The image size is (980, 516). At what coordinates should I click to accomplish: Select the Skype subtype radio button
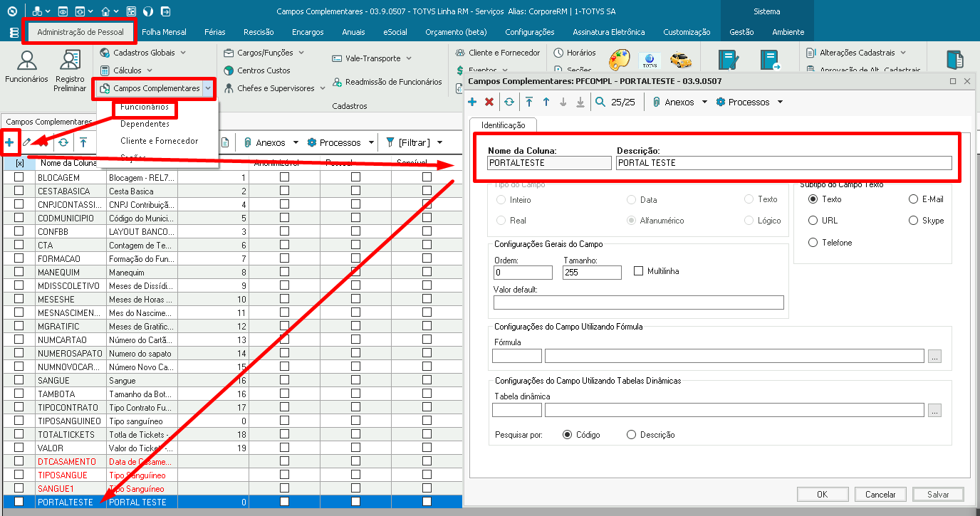click(914, 221)
